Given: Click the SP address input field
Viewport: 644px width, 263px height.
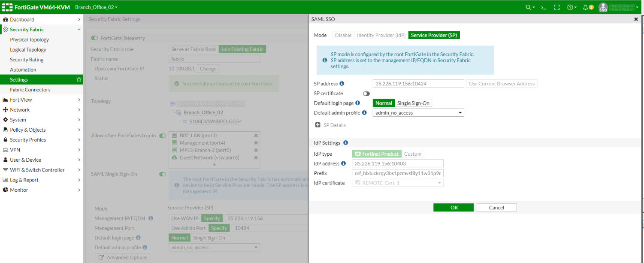Looking at the screenshot, I should [418, 84].
